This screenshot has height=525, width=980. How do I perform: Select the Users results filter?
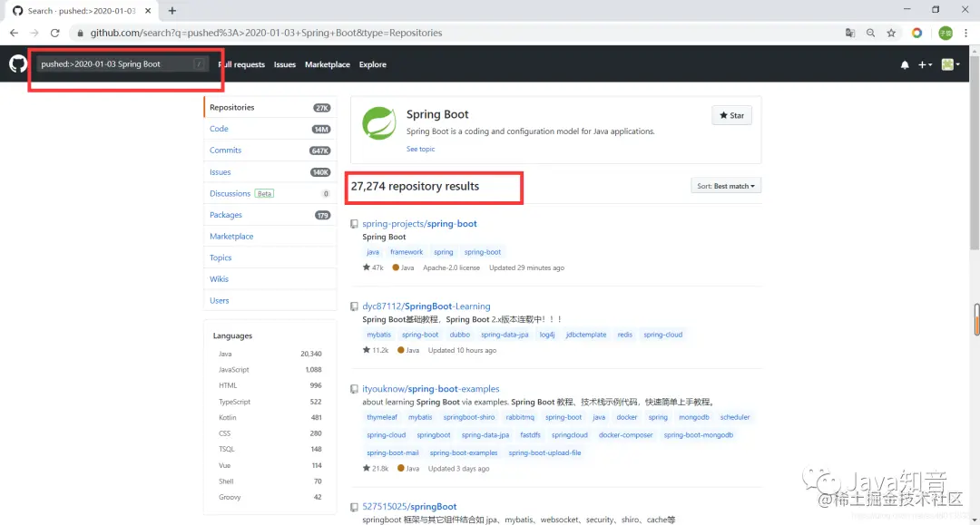(270, 300)
